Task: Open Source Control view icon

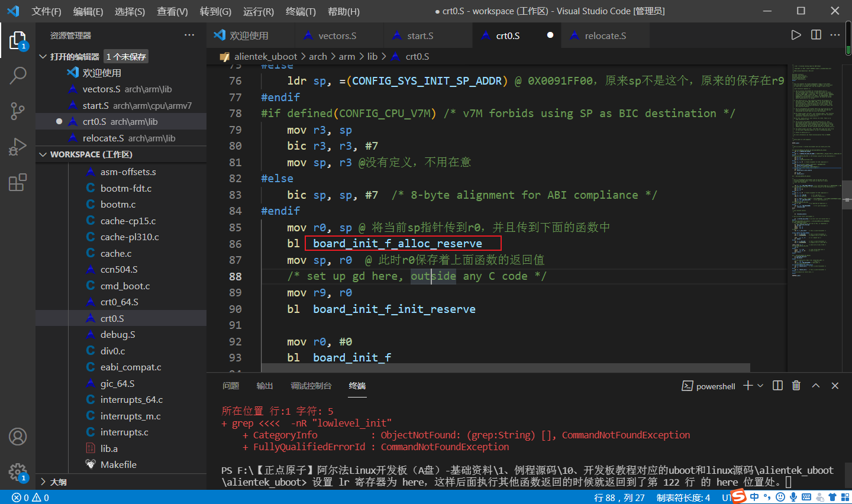Action: 18,111
